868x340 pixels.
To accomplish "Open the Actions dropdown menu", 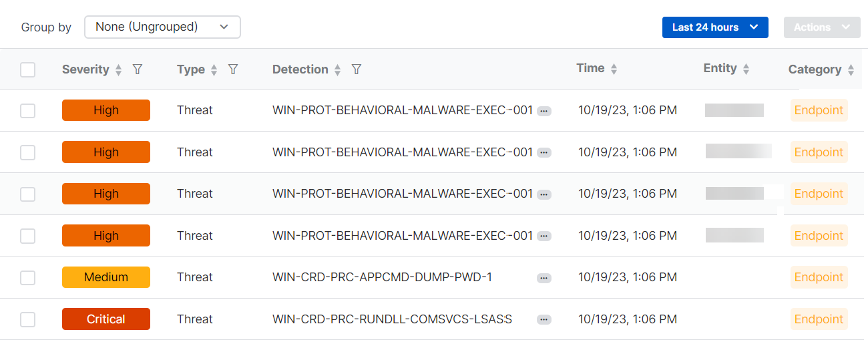I will click(x=822, y=27).
